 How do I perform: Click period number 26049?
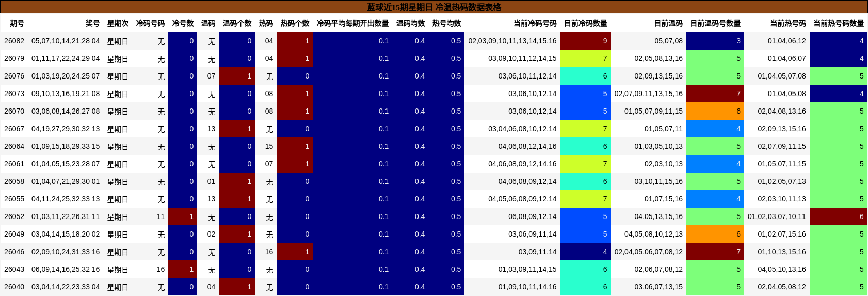[x=14, y=234]
